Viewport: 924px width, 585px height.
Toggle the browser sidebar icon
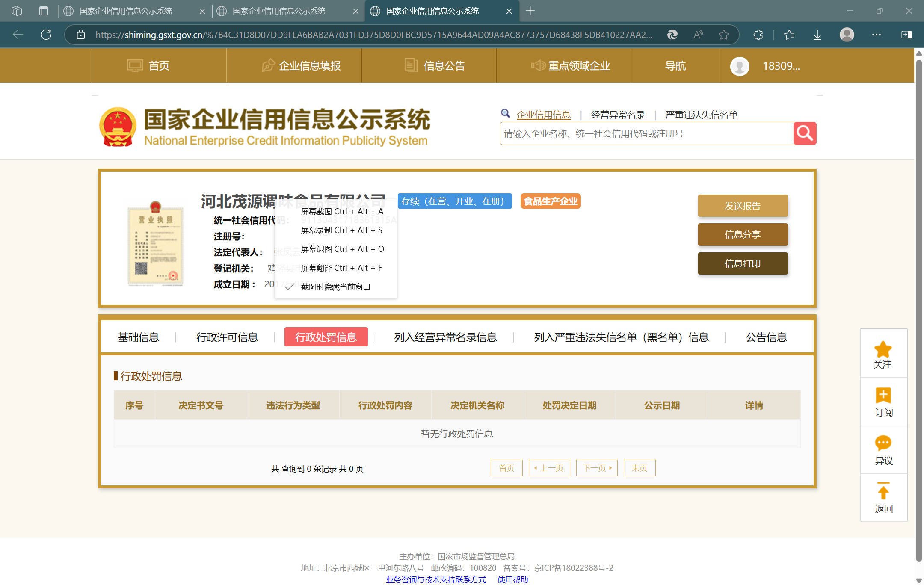906,35
